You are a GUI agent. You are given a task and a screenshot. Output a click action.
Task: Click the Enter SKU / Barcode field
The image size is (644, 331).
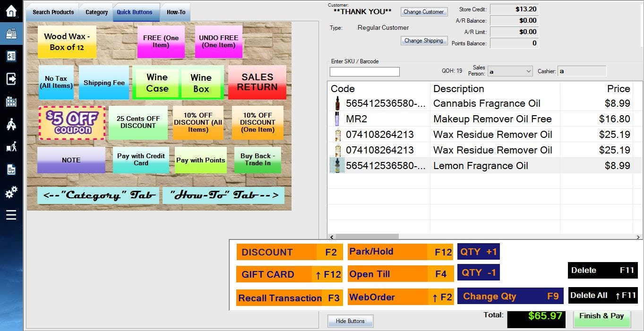364,72
